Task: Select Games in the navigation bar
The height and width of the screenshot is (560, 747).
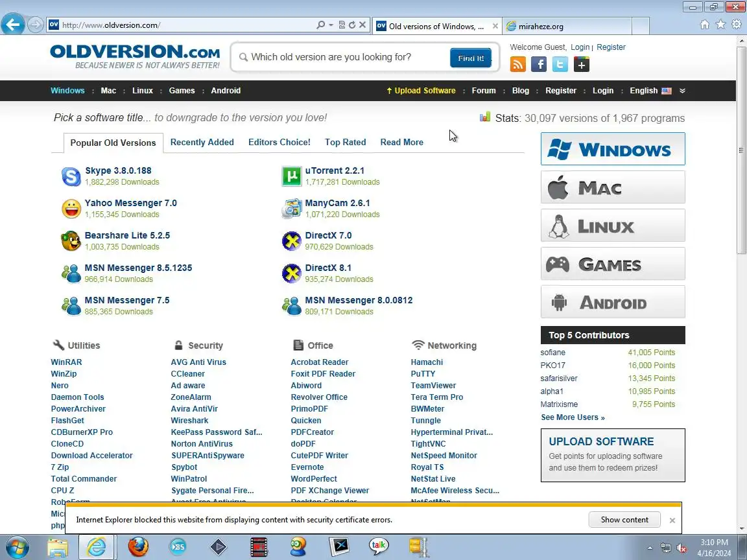Action: pyautogui.click(x=182, y=91)
